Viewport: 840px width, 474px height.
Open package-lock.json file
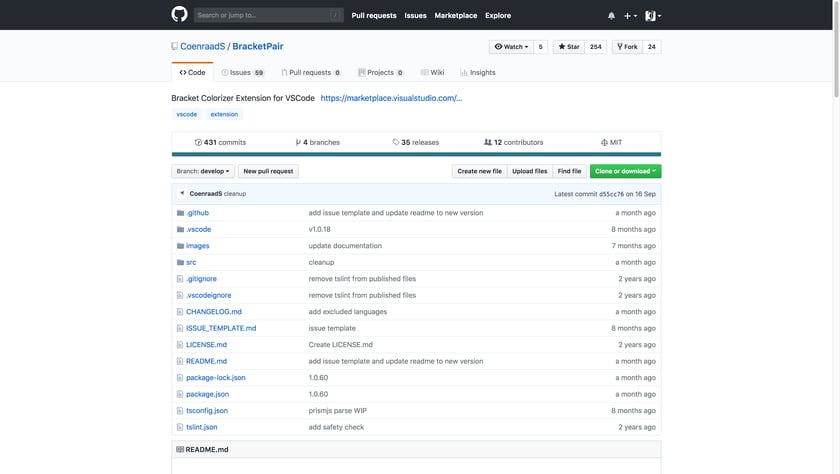tap(216, 378)
